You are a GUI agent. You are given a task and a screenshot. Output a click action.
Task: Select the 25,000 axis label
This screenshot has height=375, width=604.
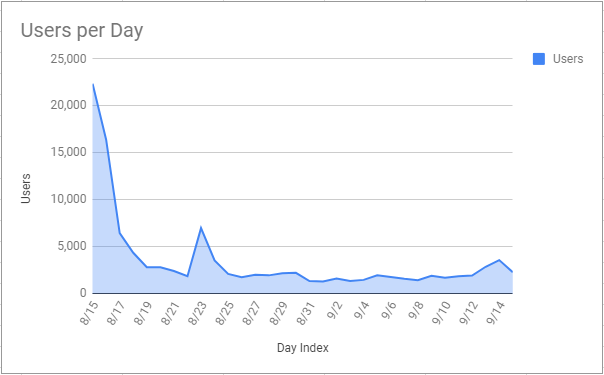[69, 59]
